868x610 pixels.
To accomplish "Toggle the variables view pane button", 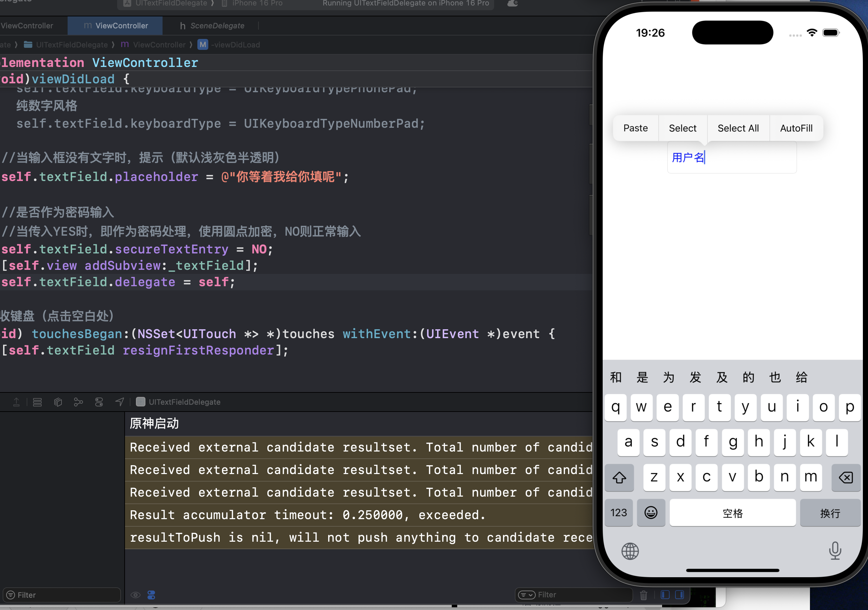I will (x=665, y=595).
